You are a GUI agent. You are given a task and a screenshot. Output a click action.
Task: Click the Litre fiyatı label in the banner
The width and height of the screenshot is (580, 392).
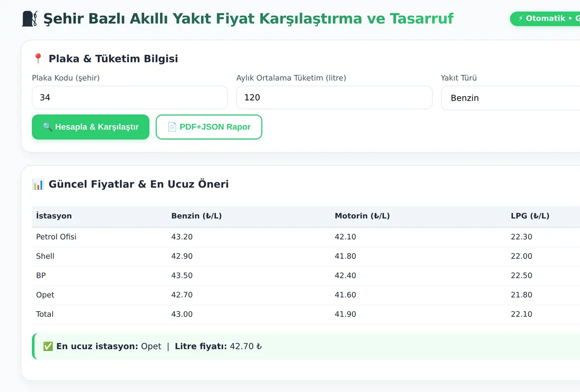[x=201, y=346]
